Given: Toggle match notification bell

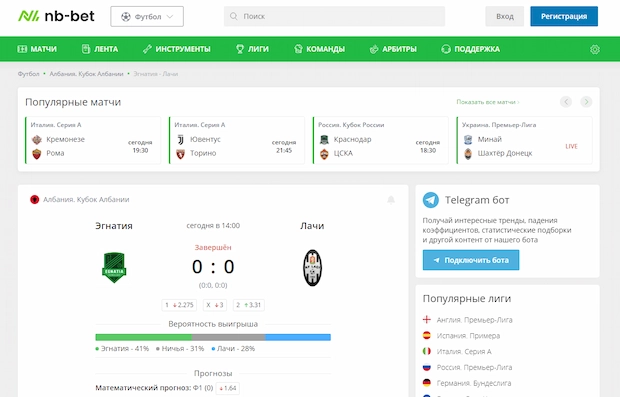Looking at the screenshot, I should click(x=391, y=200).
